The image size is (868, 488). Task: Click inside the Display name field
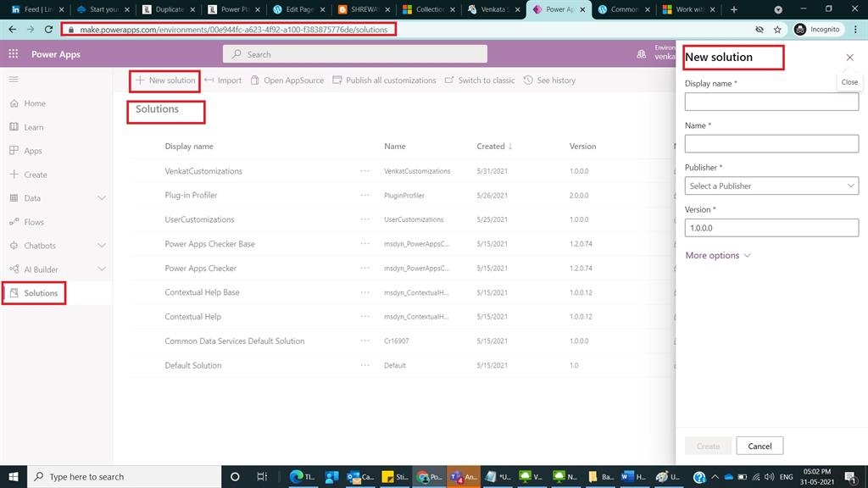pos(771,101)
